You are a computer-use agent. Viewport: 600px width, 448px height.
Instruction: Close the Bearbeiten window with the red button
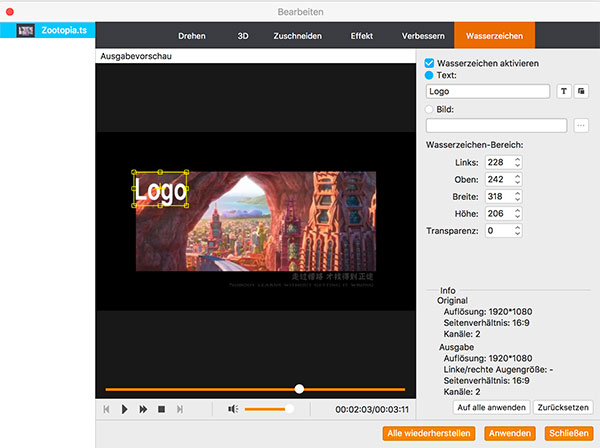(x=10, y=12)
